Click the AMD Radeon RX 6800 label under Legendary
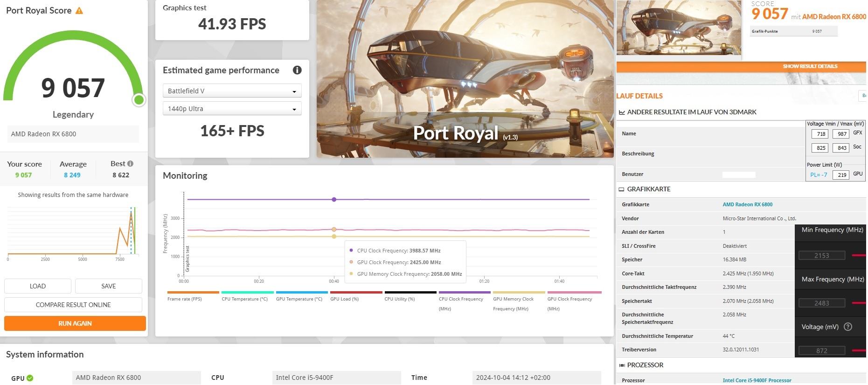 (73, 134)
